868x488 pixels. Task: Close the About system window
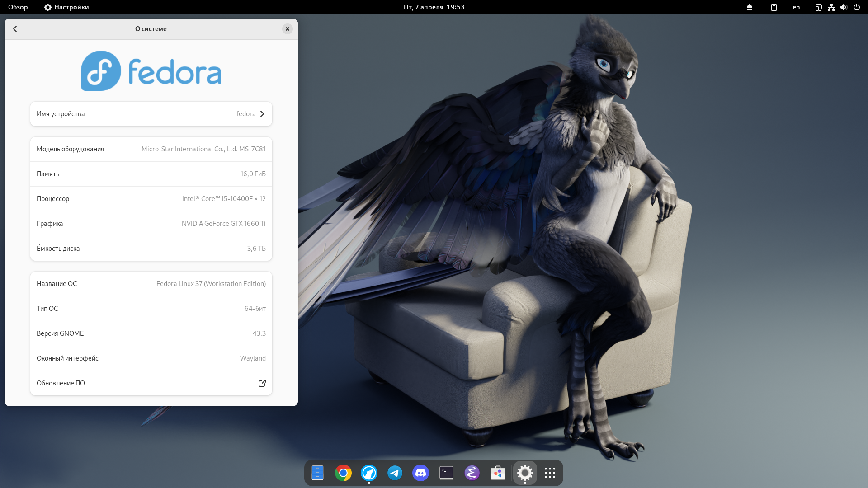[288, 29]
